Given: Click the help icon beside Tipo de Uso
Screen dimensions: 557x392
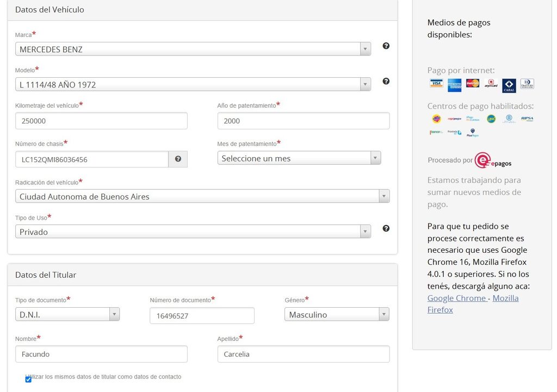Looking at the screenshot, I should click(x=386, y=228).
